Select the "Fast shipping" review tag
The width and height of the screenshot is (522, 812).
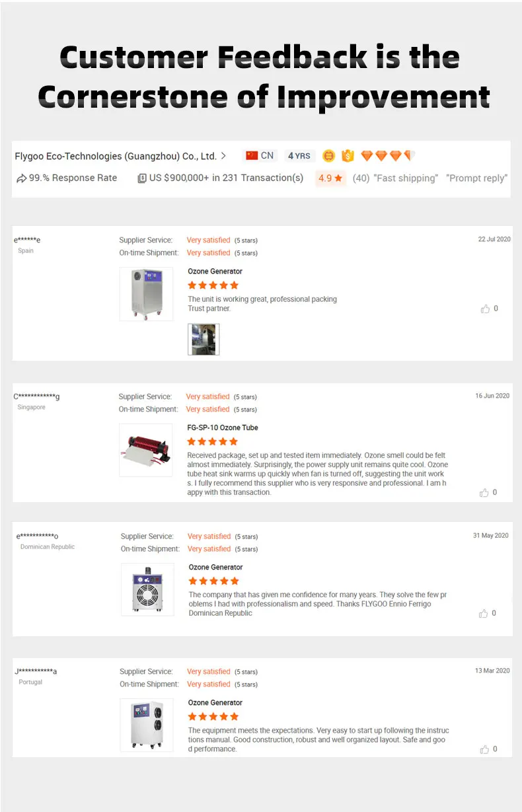[x=406, y=178]
